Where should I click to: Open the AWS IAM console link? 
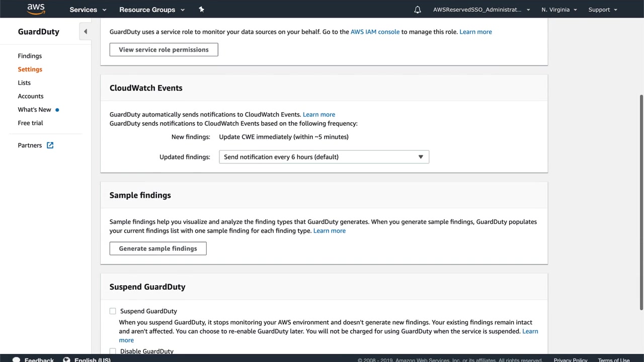pyautogui.click(x=375, y=32)
